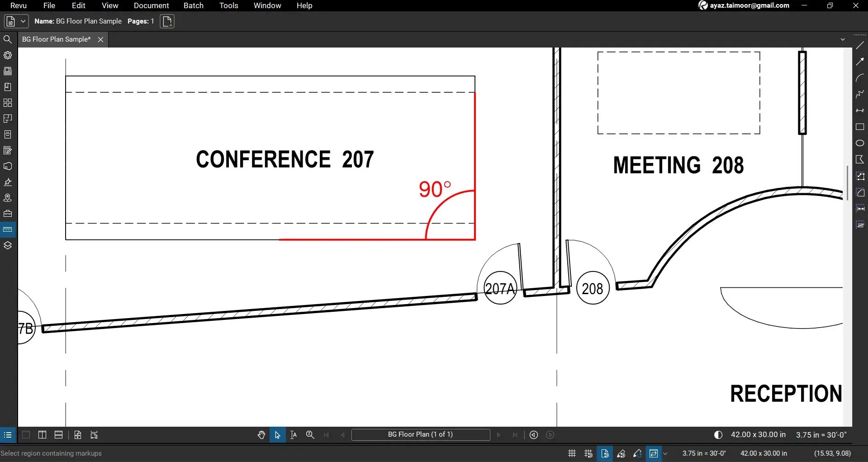This screenshot has width=868, height=462.
Task: Open the Document menu
Action: click(151, 5)
